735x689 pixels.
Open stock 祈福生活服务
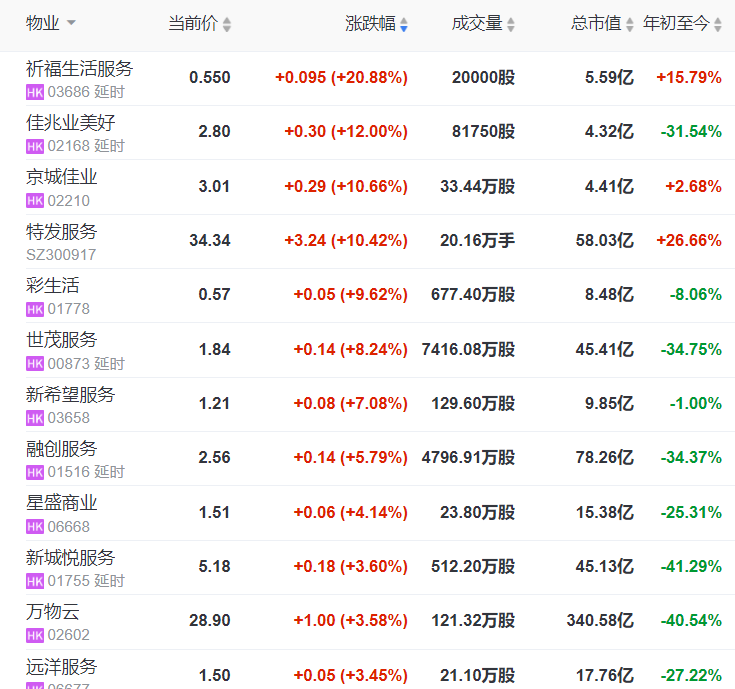79,68
